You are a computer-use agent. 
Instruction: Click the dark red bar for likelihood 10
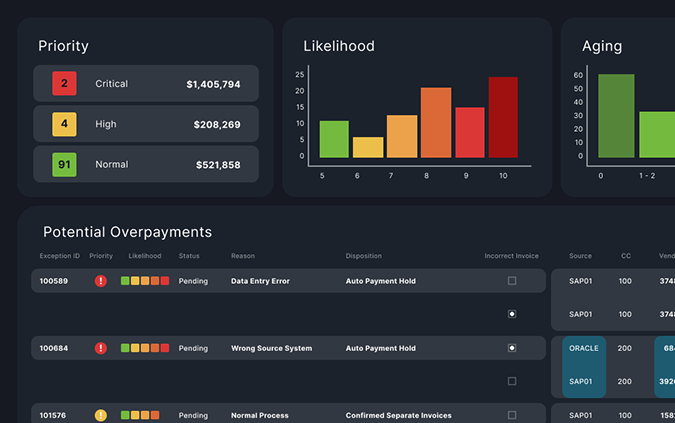point(503,117)
